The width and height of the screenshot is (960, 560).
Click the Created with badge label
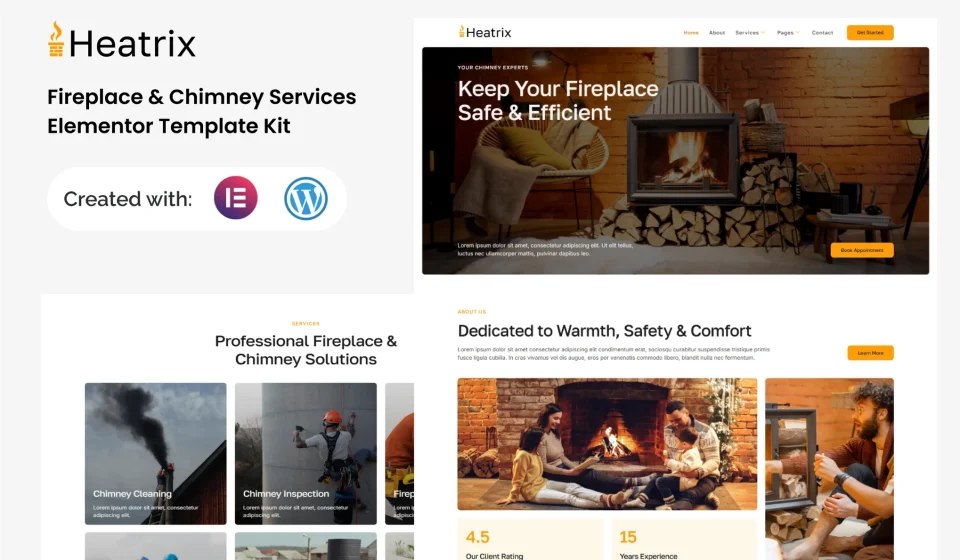[127, 199]
